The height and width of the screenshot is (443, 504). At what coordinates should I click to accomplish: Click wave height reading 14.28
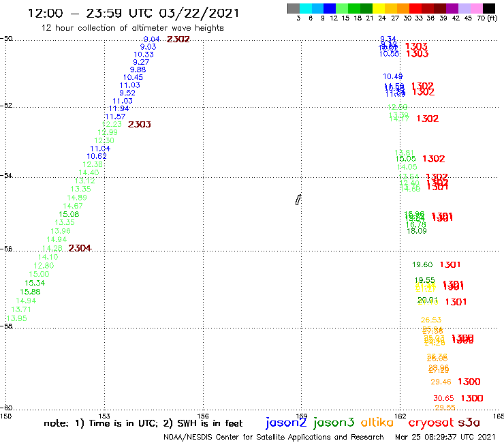pyautogui.click(x=52, y=248)
